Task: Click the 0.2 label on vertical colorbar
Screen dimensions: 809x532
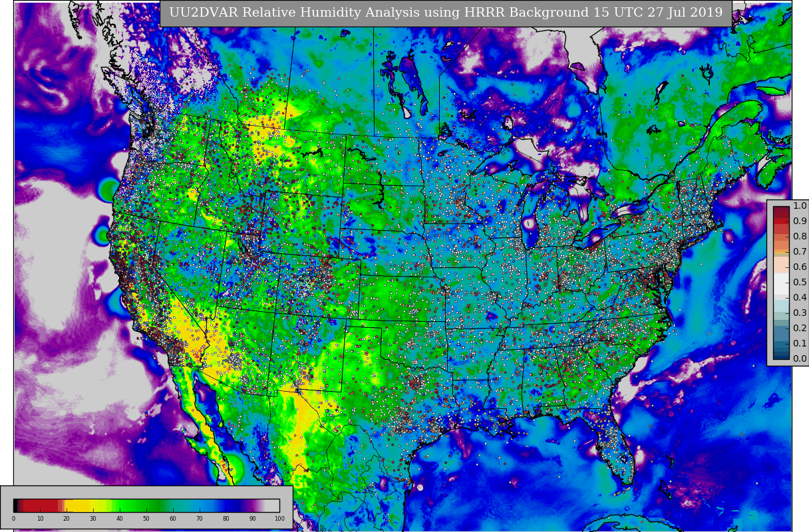Action: pos(800,328)
